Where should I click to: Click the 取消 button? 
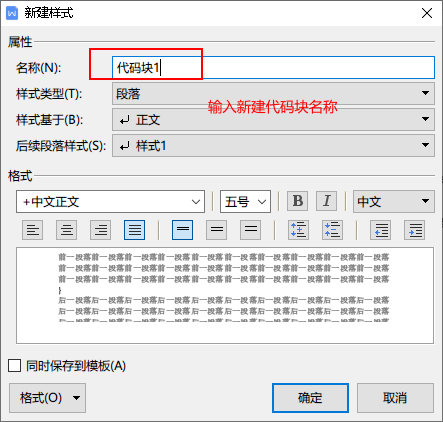pyautogui.click(x=395, y=398)
